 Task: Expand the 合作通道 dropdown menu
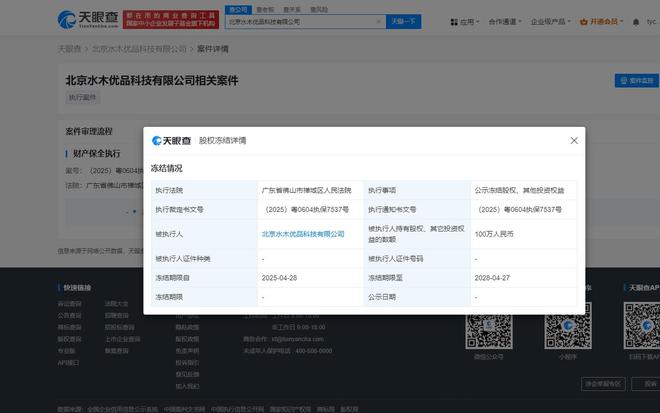point(507,20)
